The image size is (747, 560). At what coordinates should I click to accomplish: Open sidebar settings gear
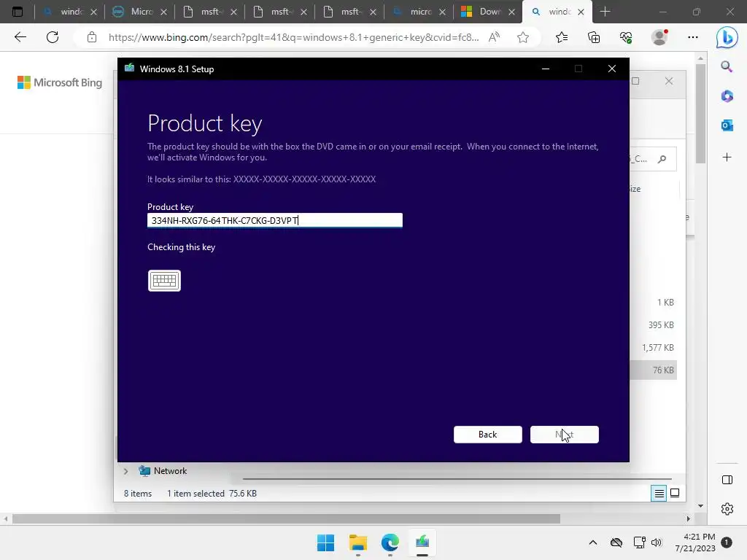point(727,509)
